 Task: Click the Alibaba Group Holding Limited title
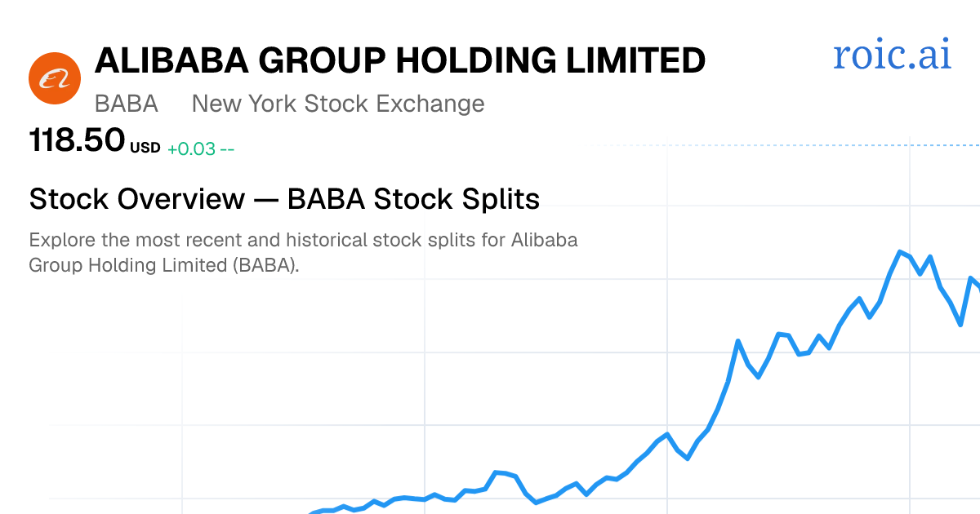point(400,61)
